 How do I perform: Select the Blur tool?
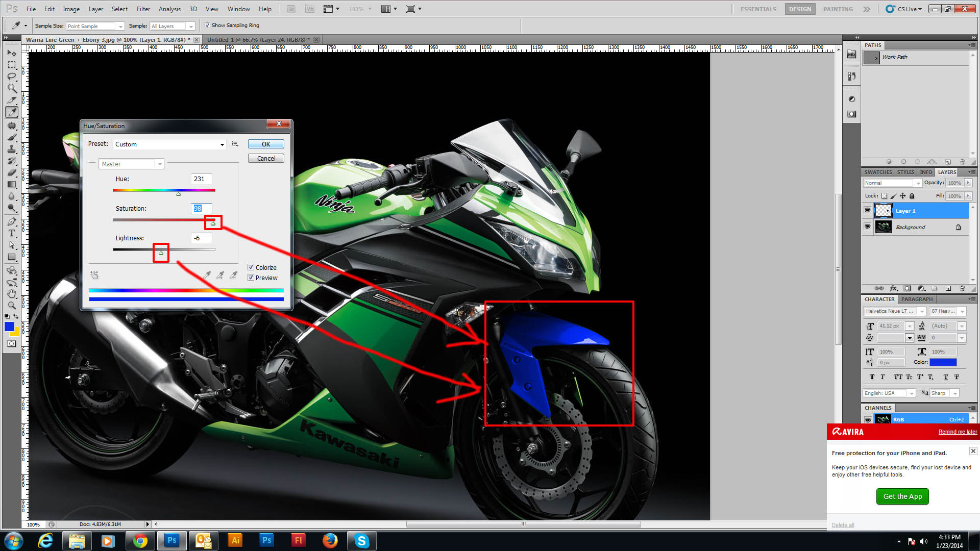(12, 196)
